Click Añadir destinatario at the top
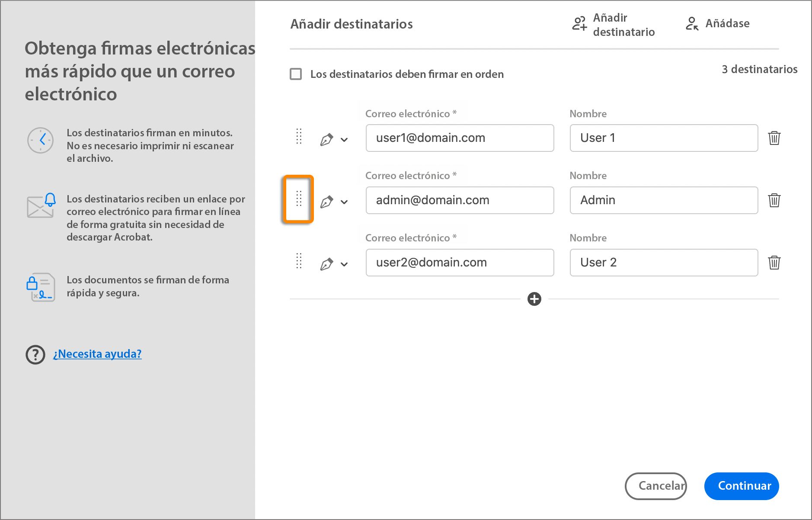Viewport: 812px width, 520px height. tap(613, 25)
